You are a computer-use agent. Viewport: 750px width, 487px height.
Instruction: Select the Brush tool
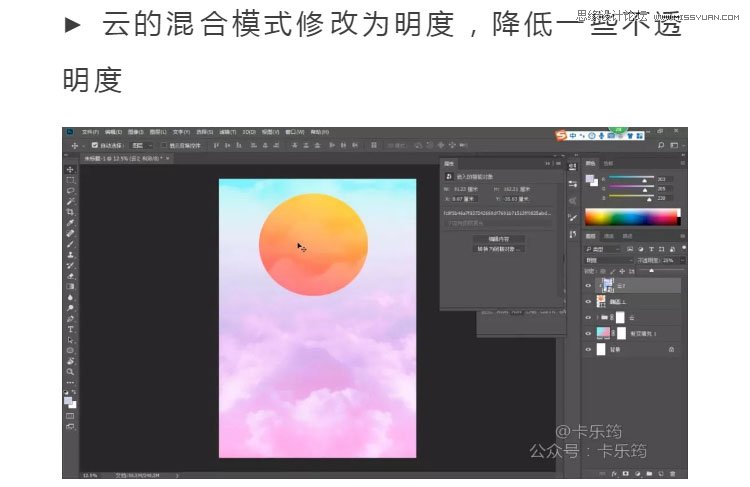coord(70,243)
